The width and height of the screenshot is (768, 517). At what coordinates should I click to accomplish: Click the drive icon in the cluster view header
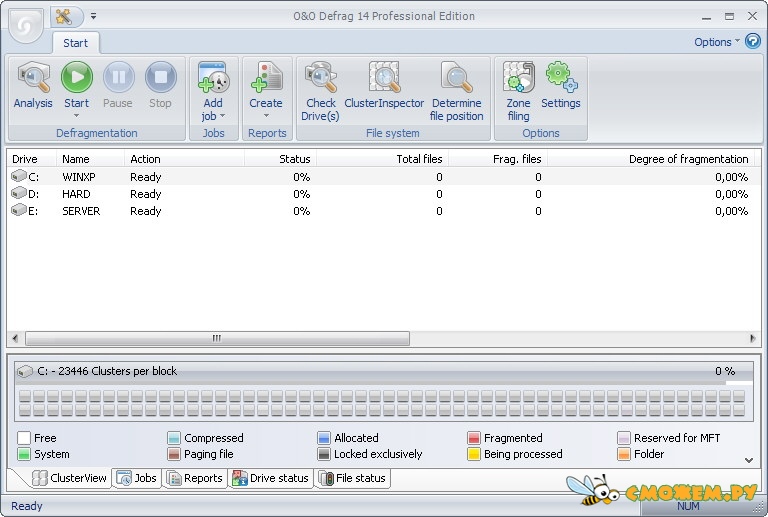24,371
